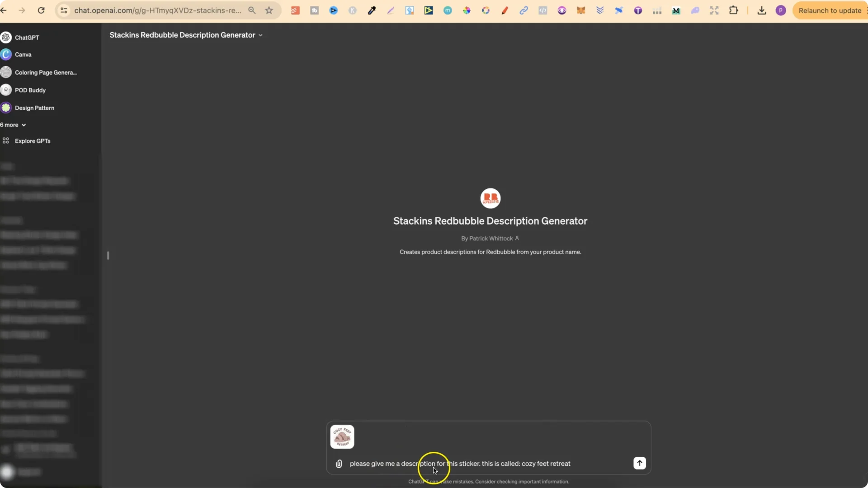Image resolution: width=868 pixels, height=488 pixels.
Task: Click the cozy feet sticker thumbnail
Action: pos(342,436)
